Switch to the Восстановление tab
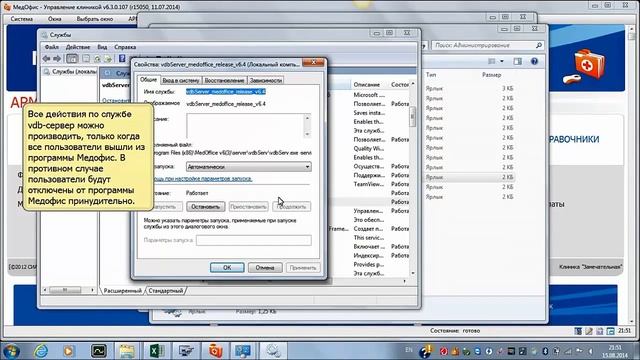The image size is (640, 360). point(224,80)
